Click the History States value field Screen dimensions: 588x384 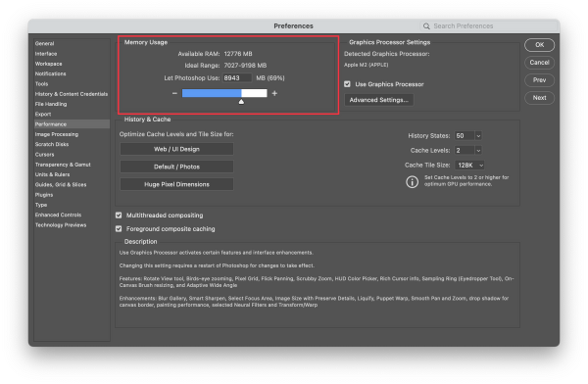tap(465, 136)
